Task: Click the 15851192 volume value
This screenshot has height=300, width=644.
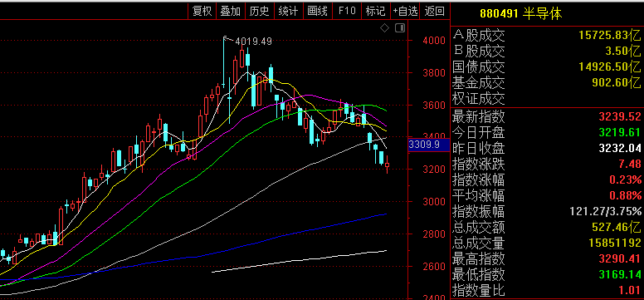Action: [615, 243]
